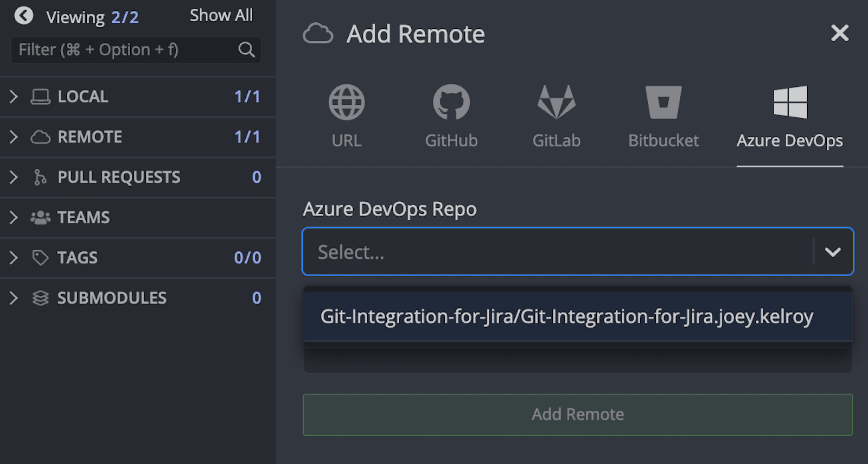Switch to the Azure DevOps tab label

tap(789, 141)
